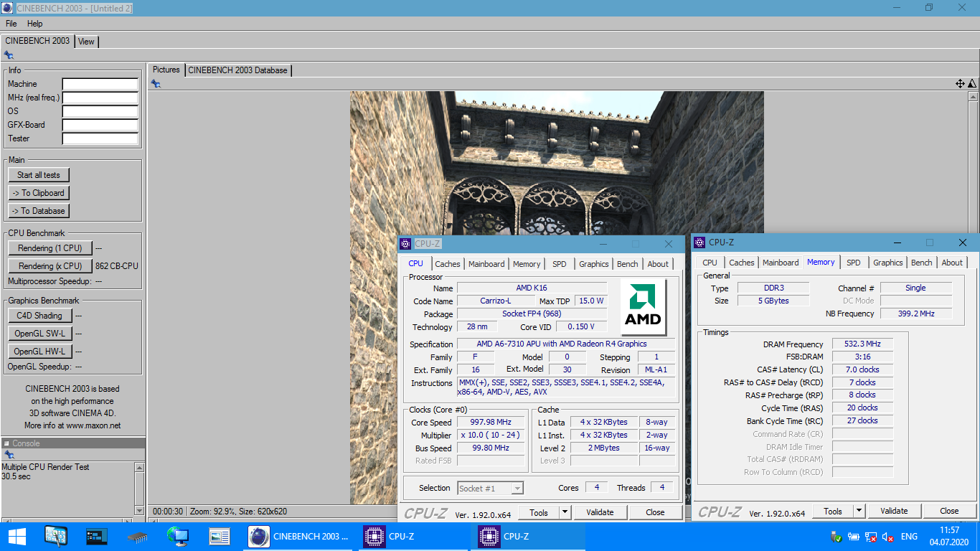
Task: Open the SPD tab in right CPU-Z window
Action: pos(854,263)
